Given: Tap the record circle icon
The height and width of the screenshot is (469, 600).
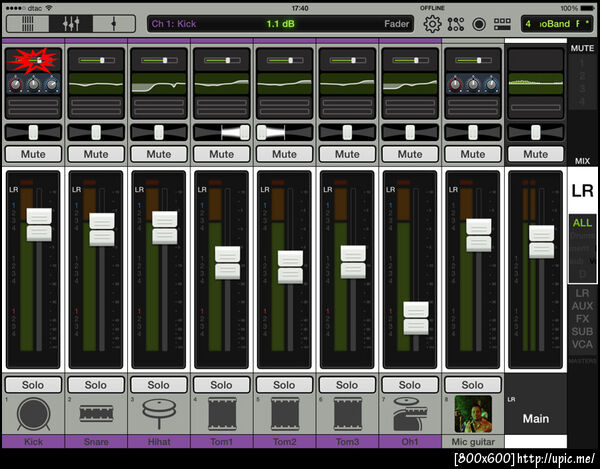Looking at the screenshot, I should (479, 24).
